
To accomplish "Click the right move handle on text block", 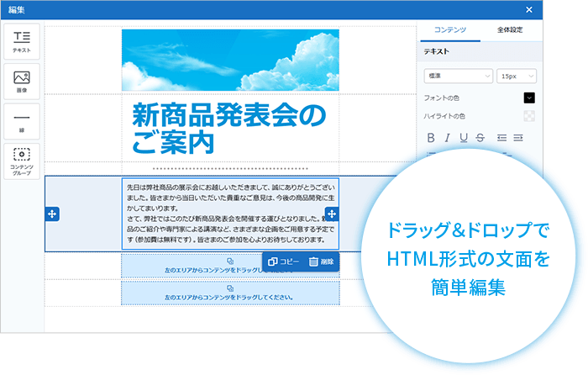I will point(332,214).
